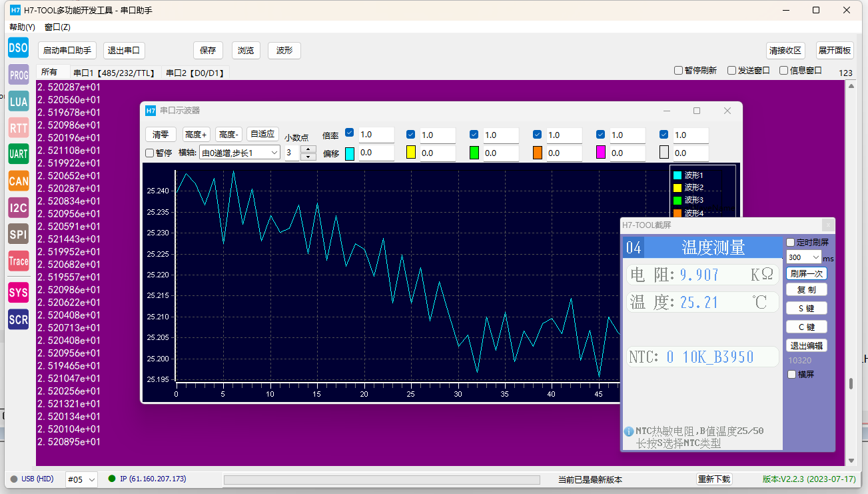Screen dimensions: 868x494
Task: Click the 展开面板 button
Action: pos(835,51)
